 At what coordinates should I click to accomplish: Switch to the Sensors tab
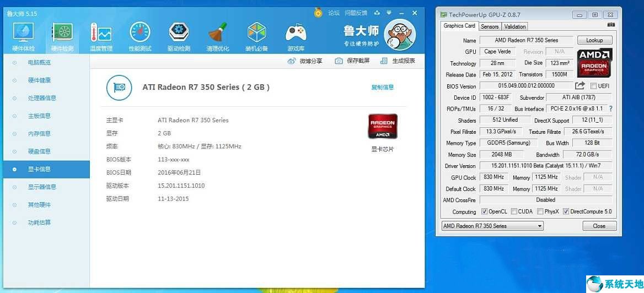tap(490, 26)
